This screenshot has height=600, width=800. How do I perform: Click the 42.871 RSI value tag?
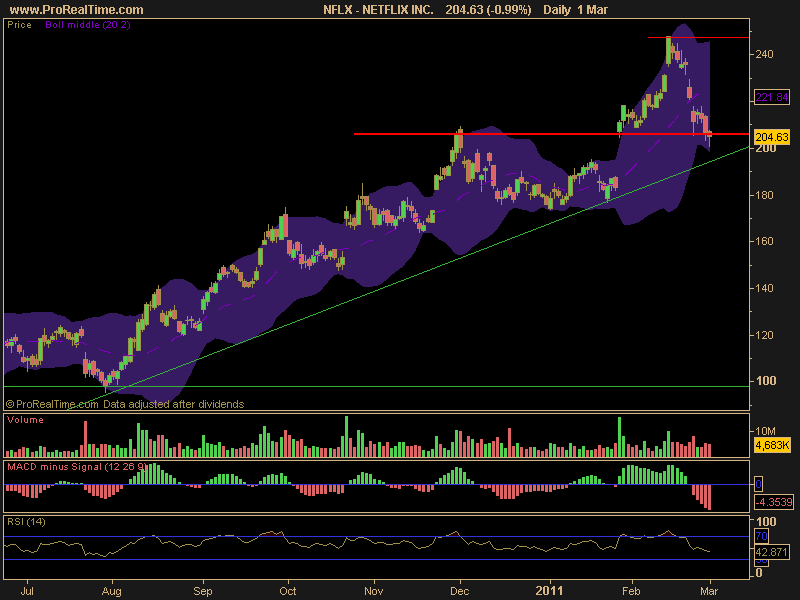(x=772, y=552)
